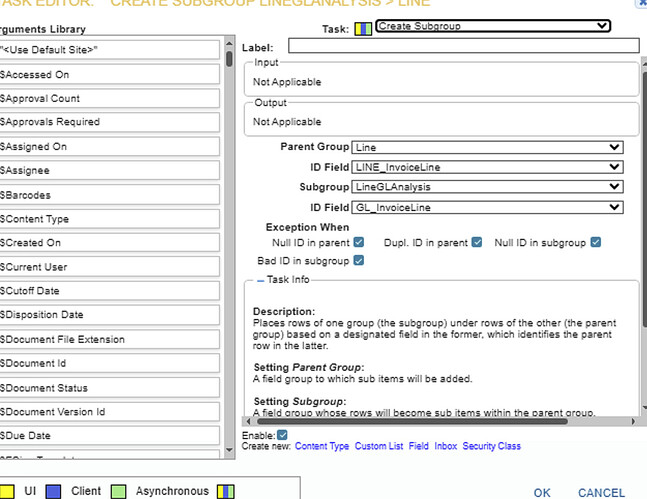Toggle the Enable checkbox
This screenshot has height=499, width=647.
282,435
